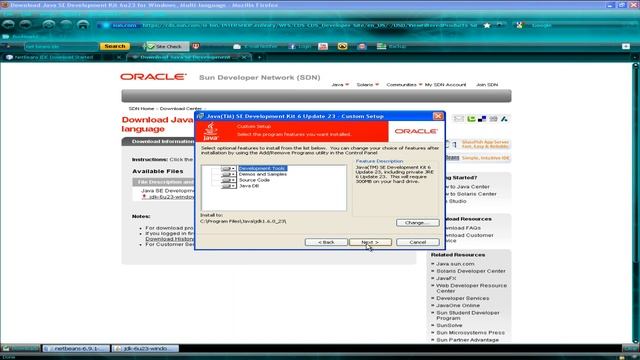Click the Download Center breadcrumb link
This screenshot has height=360, width=640.
180,109
